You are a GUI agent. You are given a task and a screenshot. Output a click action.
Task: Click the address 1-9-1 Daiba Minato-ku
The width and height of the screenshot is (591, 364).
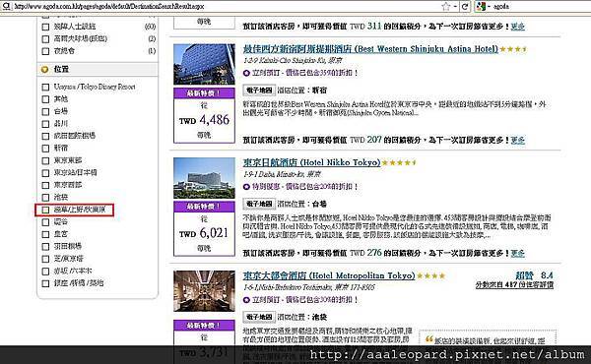click(282, 174)
